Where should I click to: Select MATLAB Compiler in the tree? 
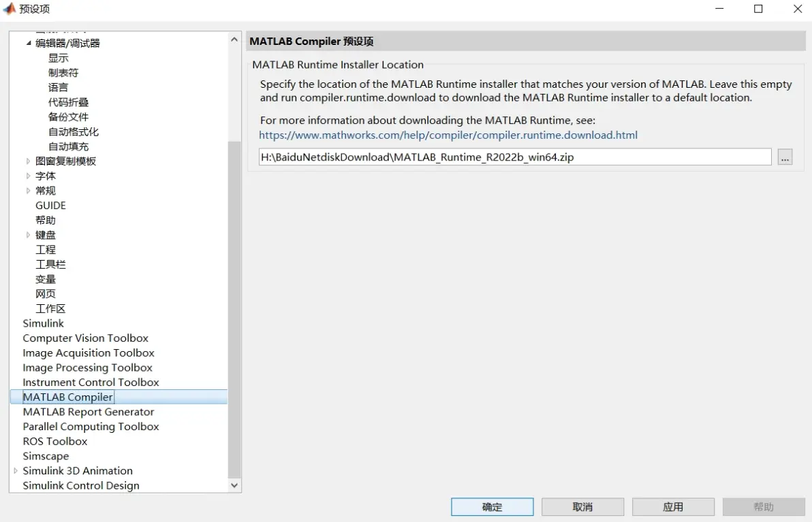tap(68, 397)
